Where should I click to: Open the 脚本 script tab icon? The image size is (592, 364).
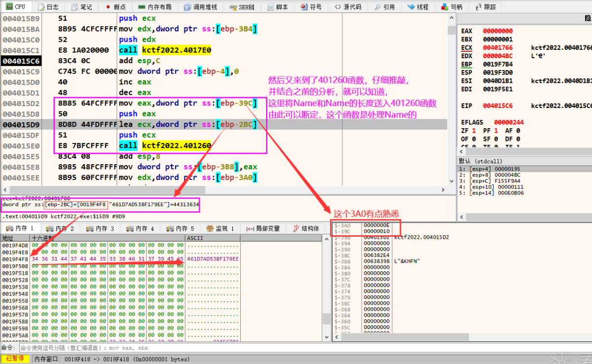point(270,7)
